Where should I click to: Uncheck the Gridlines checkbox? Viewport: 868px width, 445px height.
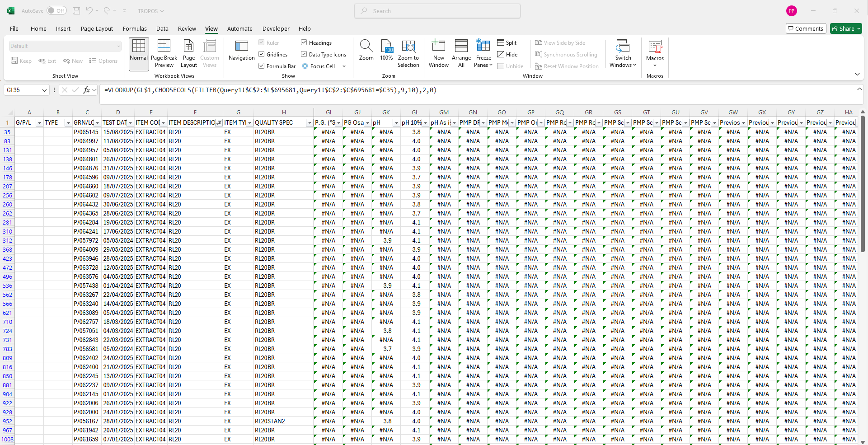(262, 54)
